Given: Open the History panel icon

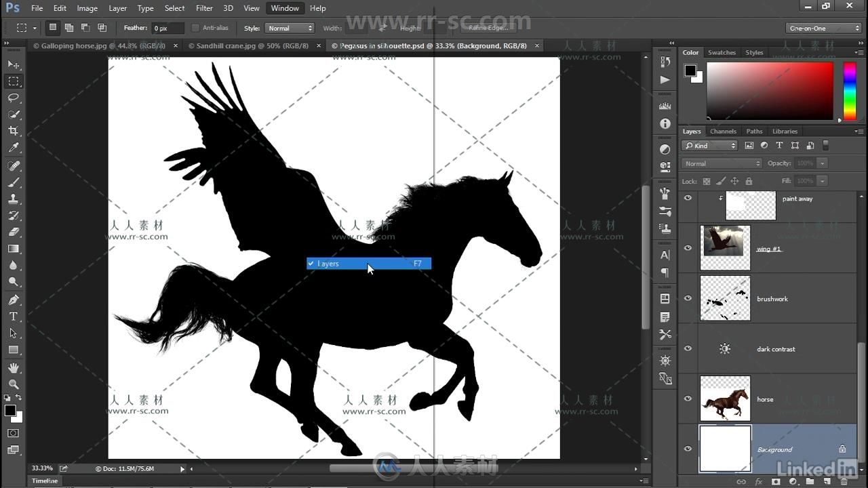Looking at the screenshot, I should (665, 62).
